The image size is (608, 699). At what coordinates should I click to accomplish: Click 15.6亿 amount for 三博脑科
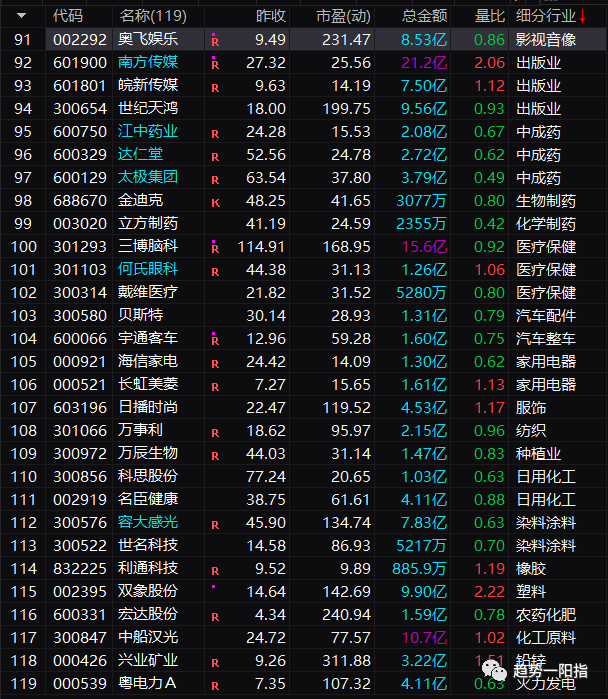tap(424, 247)
